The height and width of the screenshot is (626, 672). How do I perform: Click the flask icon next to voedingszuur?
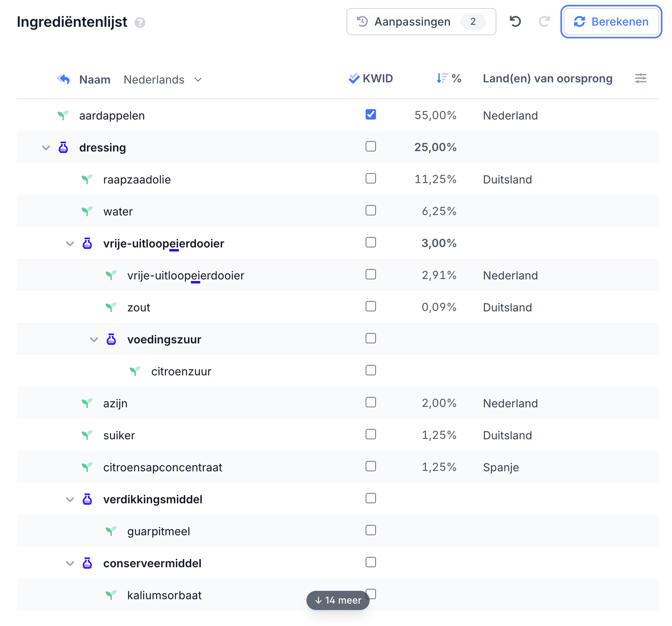pos(111,339)
